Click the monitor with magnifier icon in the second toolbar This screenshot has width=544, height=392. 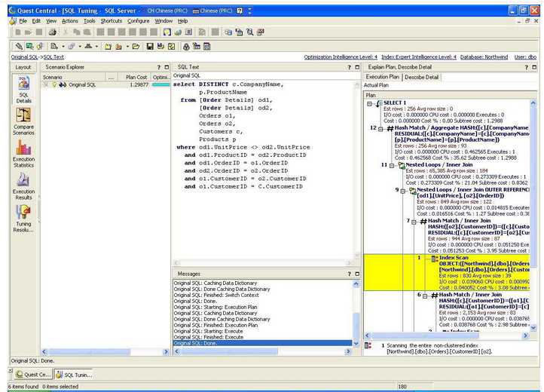click(30, 46)
